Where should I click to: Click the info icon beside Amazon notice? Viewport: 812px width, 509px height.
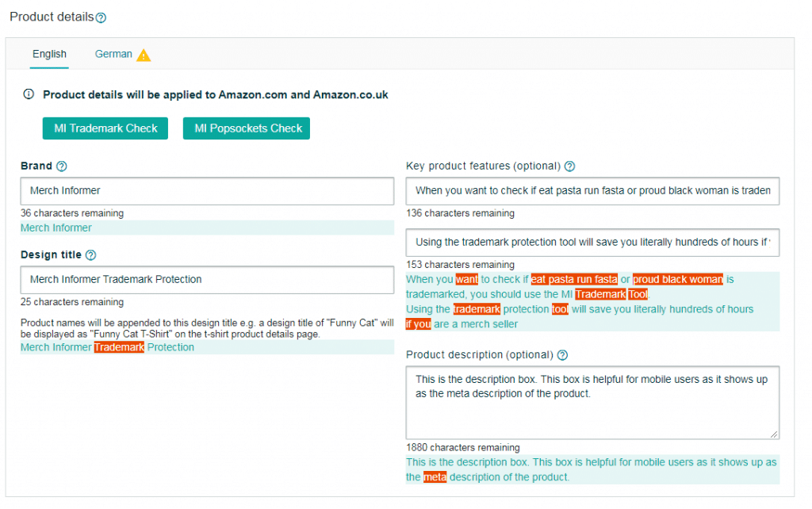point(29,94)
